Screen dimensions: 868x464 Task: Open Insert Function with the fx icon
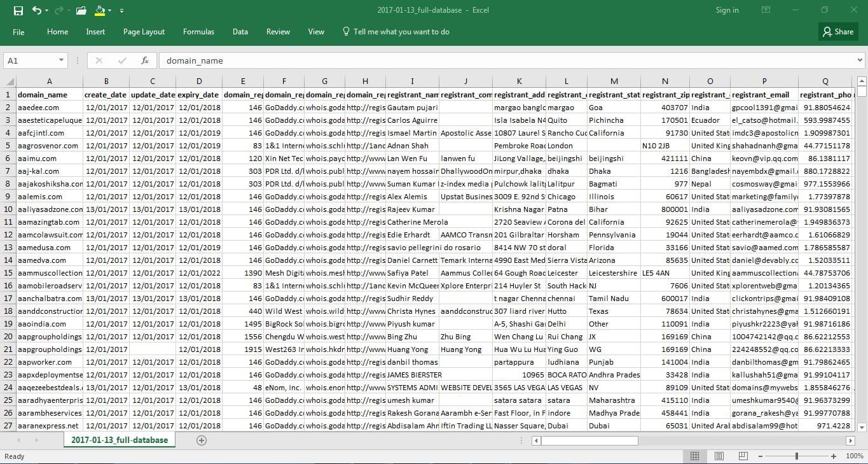pyautogui.click(x=145, y=60)
